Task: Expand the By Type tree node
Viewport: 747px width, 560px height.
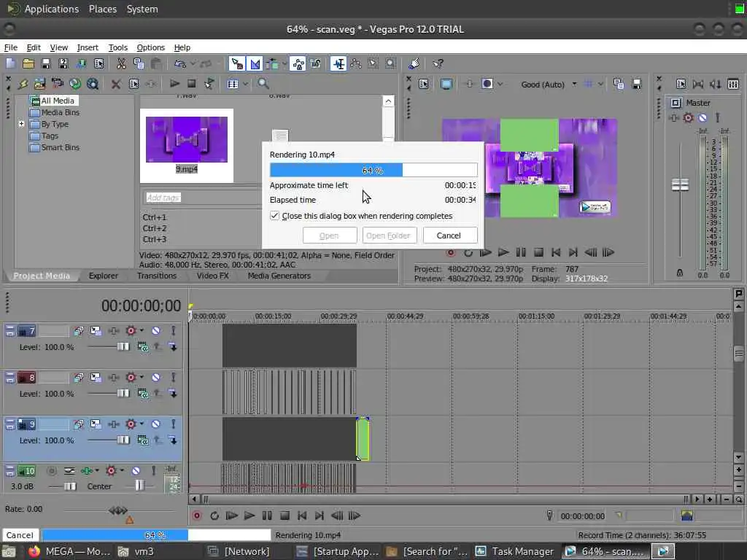Action: click(x=21, y=124)
